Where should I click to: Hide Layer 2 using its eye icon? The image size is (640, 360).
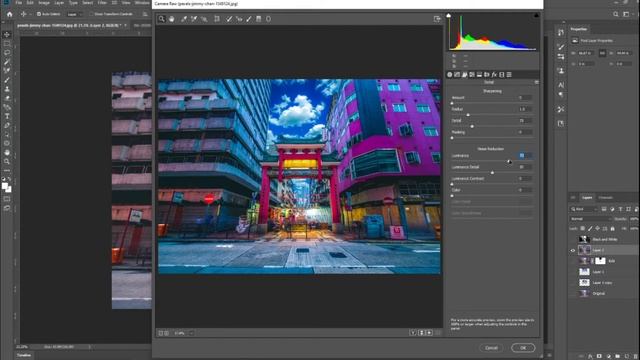pyautogui.click(x=573, y=251)
